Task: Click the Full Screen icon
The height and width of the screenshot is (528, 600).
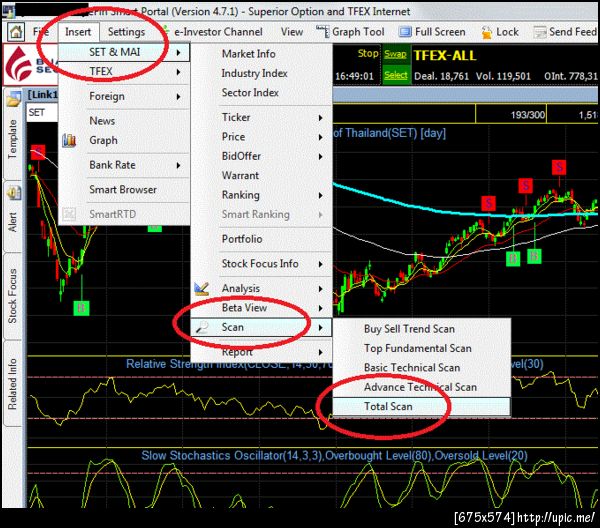Action: pos(405,32)
